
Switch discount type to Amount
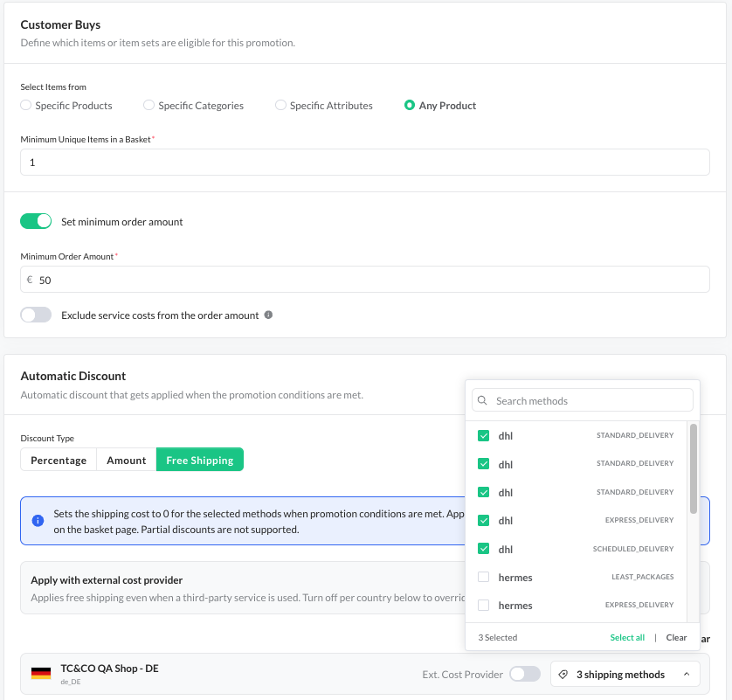(x=126, y=460)
